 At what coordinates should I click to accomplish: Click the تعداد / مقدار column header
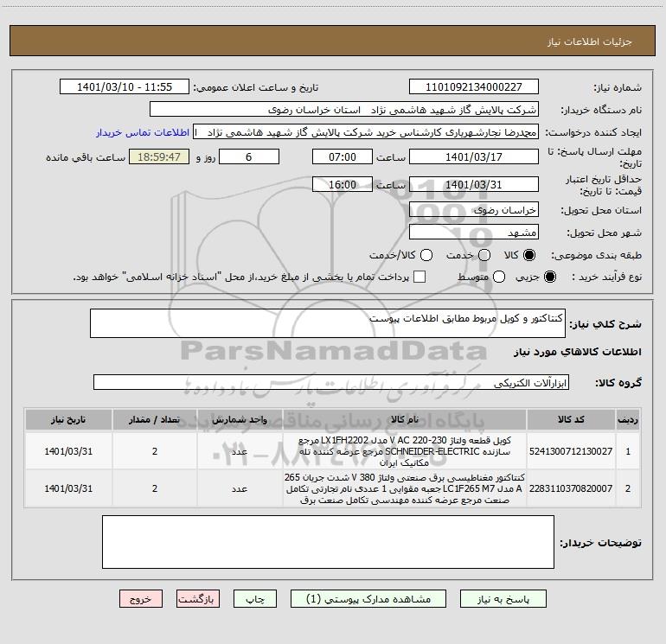pyautogui.click(x=154, y=420)
